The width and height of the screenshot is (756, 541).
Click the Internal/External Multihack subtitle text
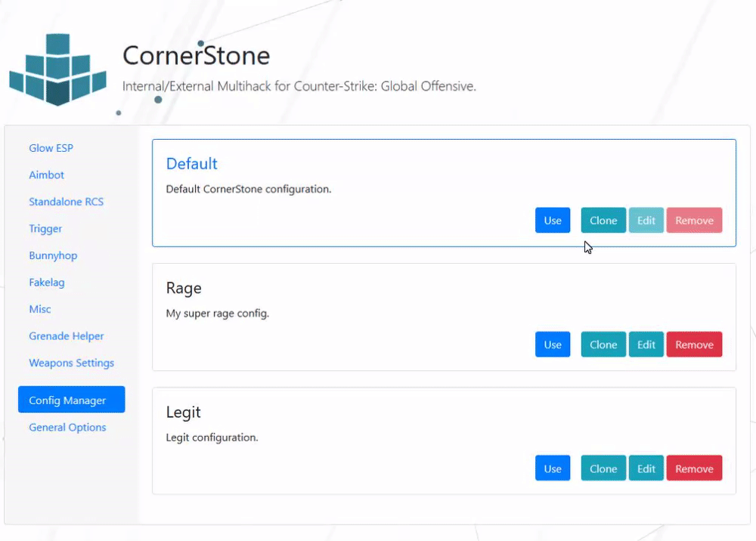[299, 86]
